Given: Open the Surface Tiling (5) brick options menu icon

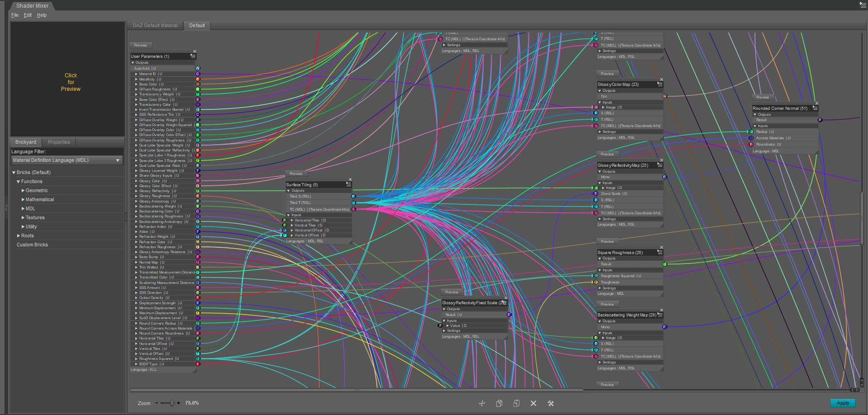Looking at the screenshot, I should (349, 184).
